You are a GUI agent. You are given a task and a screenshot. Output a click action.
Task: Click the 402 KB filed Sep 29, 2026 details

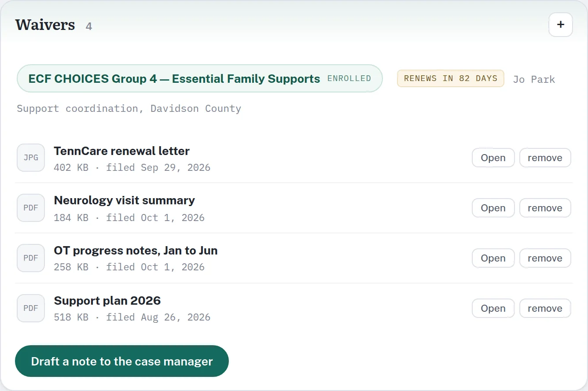coord(132,167)
